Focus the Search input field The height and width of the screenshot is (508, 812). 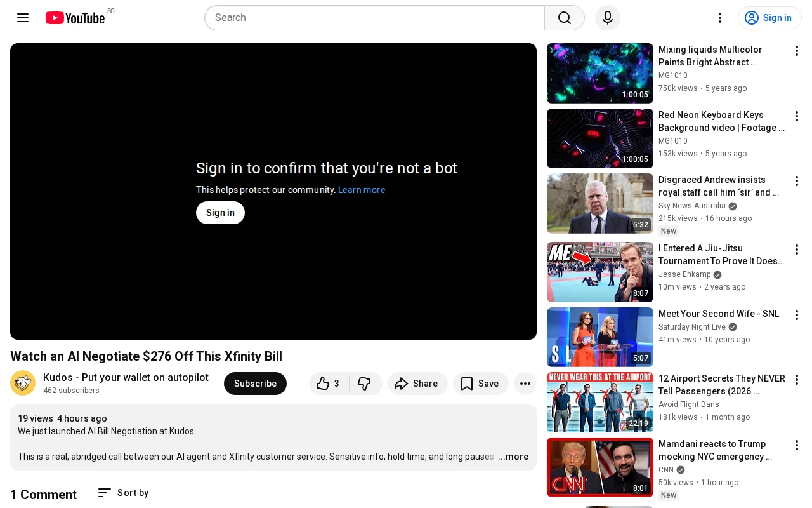pyautogui.click(x=374, y=18)
